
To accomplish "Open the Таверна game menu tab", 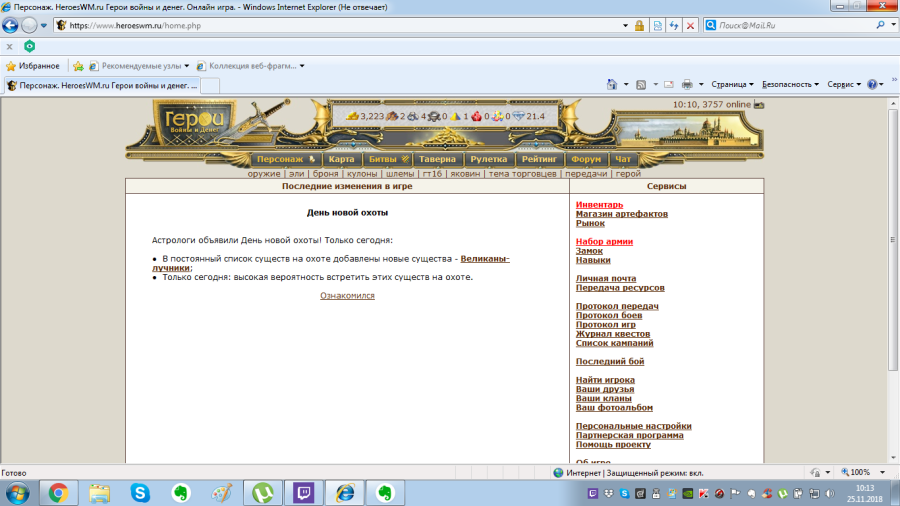I will 438,159.
